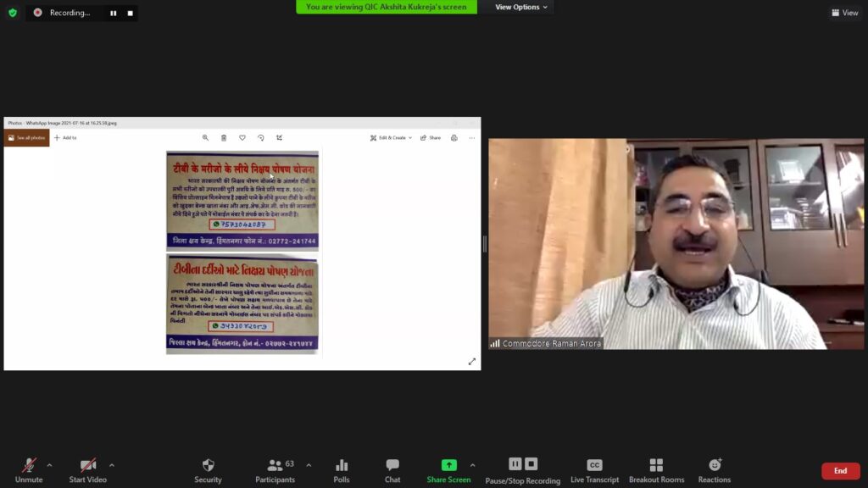The width and height of the screenshot is (868, 488).
Task: Open Breakout Rooms
Action: [656, 470]
